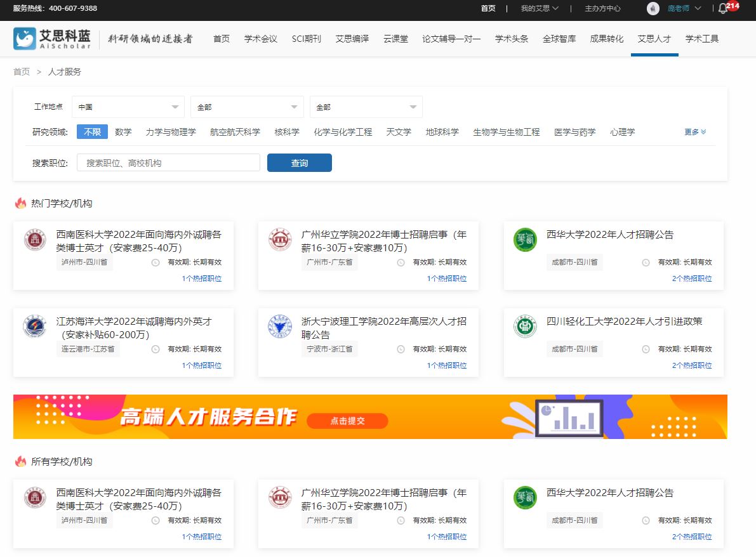The image size is (756, 557).
Task: Open the 学术会议 navigation item
Action: 261,39
